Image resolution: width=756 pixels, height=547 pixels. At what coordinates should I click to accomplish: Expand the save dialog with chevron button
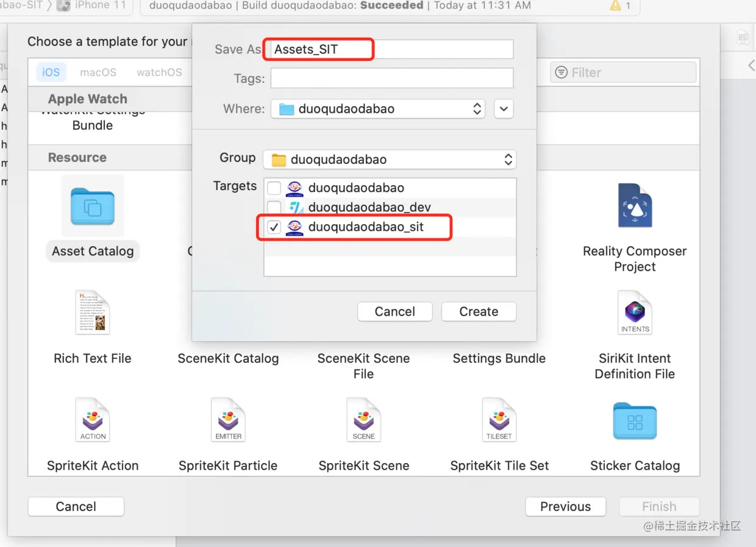[504, 109]
